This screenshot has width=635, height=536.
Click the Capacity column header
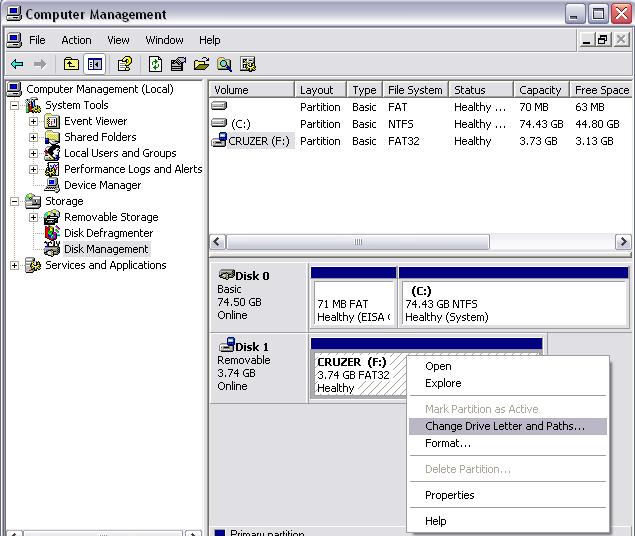click(541, 90)
